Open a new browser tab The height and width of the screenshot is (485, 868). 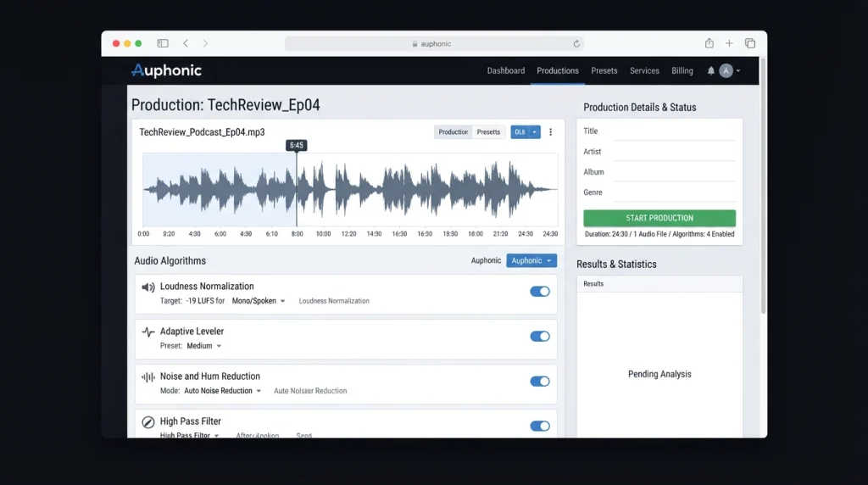[729, 43]
